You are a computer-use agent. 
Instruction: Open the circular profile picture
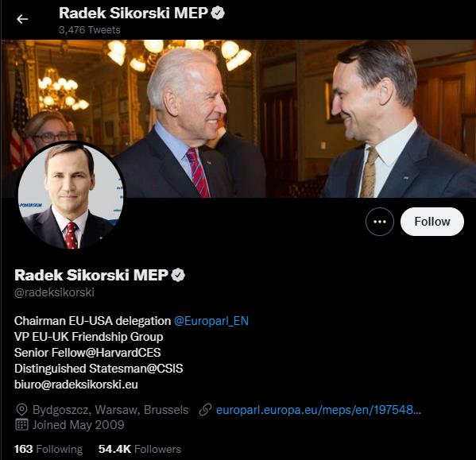pos(71,195)
